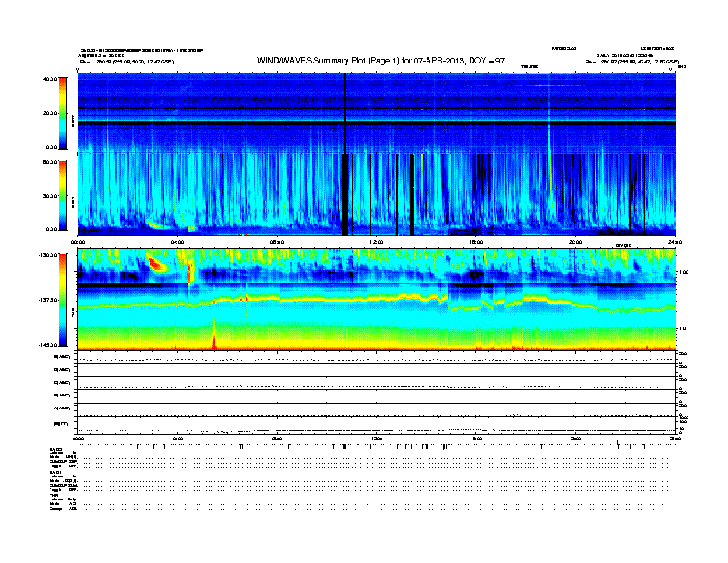Select the 0.00 label below RAD2 color bar
The height and width of the screenshot is (563, 728).
[51, 147]
